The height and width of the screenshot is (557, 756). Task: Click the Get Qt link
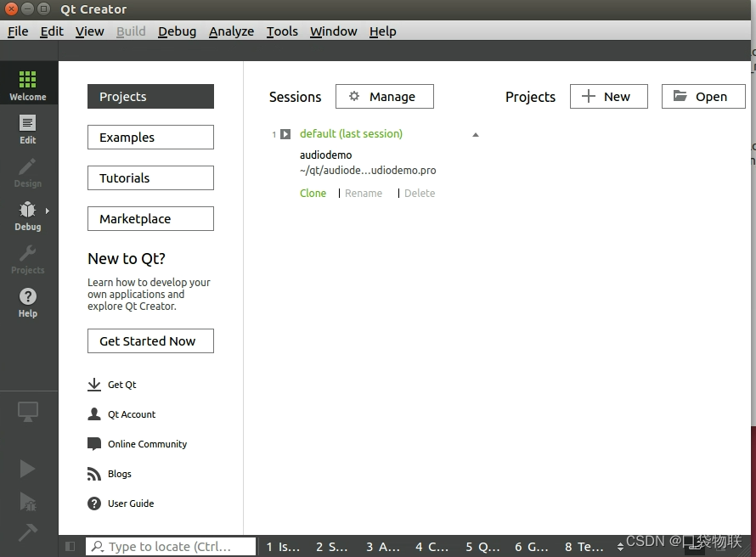point(122,385)
